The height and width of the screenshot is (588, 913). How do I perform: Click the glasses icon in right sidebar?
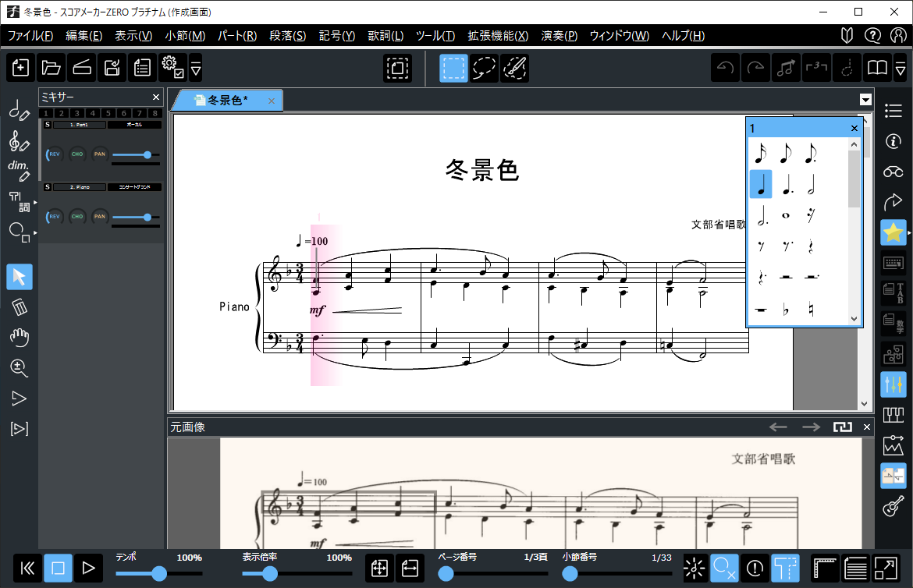[x=893, y=172]
